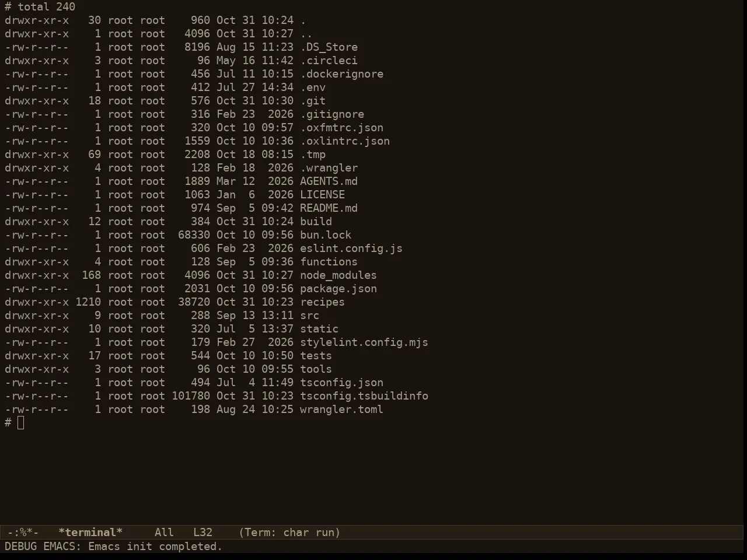
Task: Click the stylelint.config.mjs file name
Action: [364, 342]
